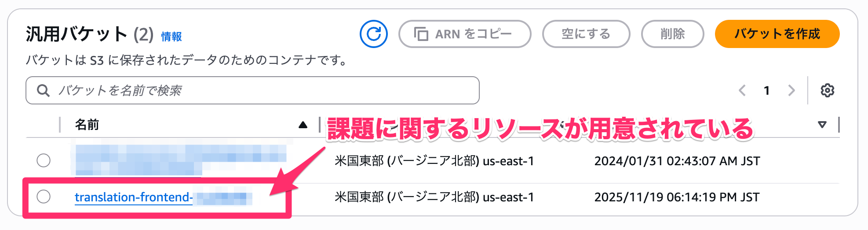Click the descending sort triangle at right column

[822, 125]
